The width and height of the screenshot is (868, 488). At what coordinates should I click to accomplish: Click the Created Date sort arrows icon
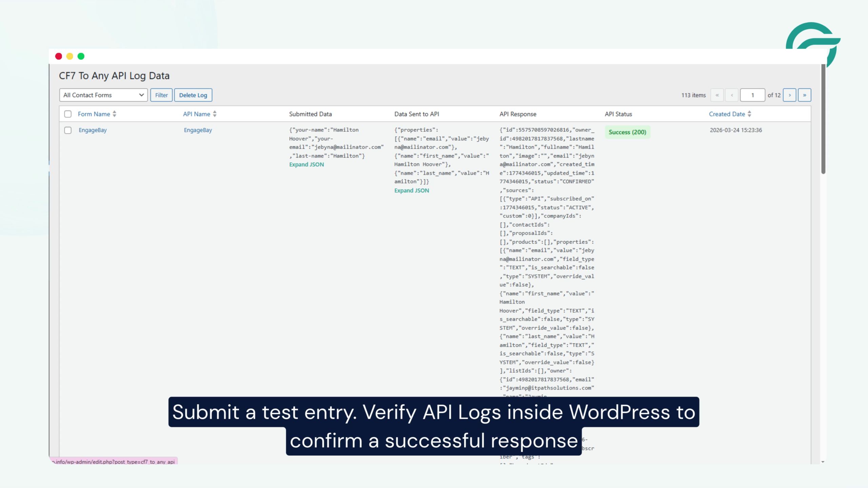click(x=749, y=114)
